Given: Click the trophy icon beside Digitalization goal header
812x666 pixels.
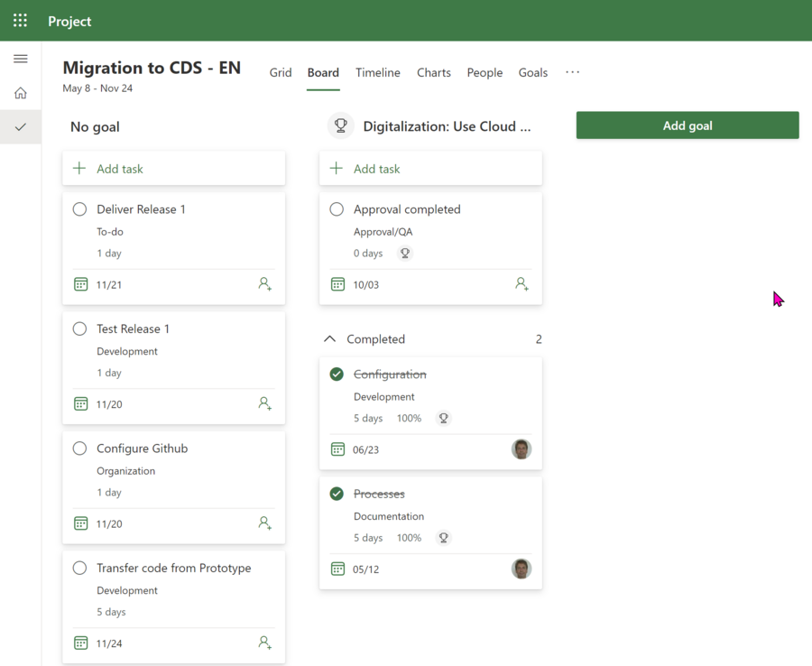Looking at the screenshot, I should (340, 125).
